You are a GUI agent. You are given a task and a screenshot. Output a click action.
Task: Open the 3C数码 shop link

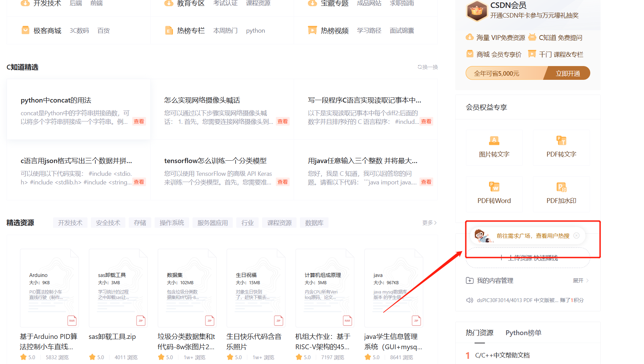(x=79, y=31)
